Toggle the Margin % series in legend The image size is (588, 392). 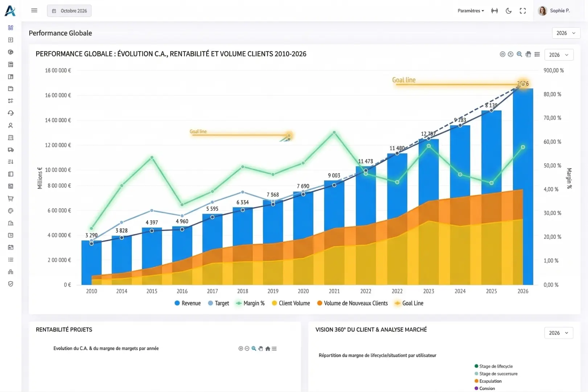250,303
